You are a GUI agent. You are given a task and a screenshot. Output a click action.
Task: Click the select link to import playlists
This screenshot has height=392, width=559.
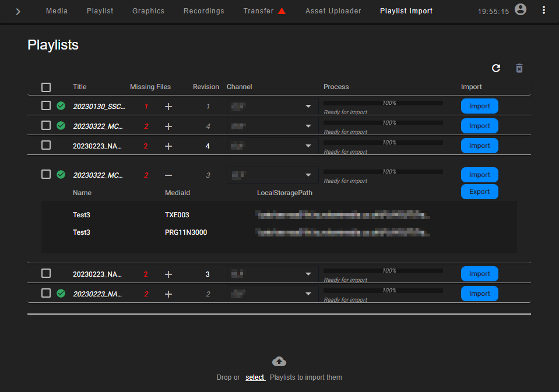[255, 377]
